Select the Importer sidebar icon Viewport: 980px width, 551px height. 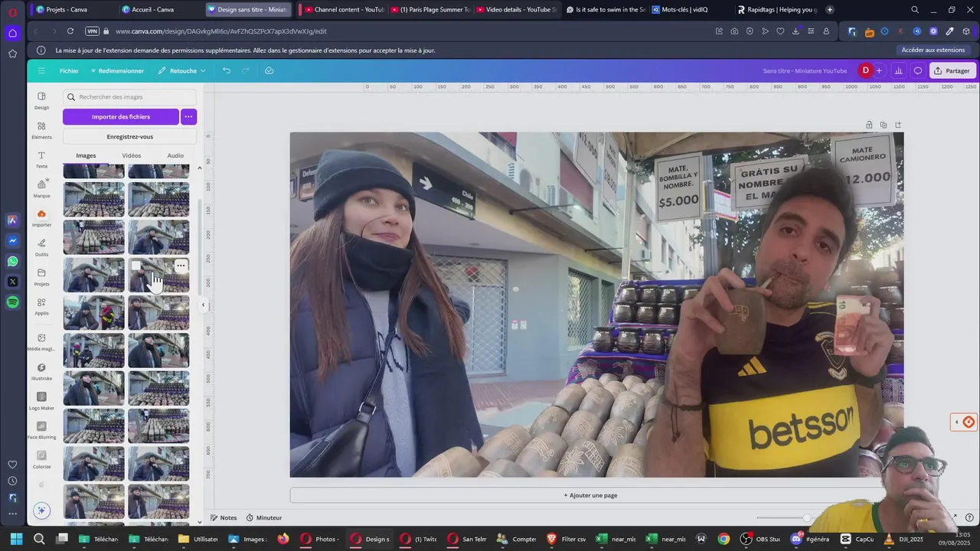41,218
